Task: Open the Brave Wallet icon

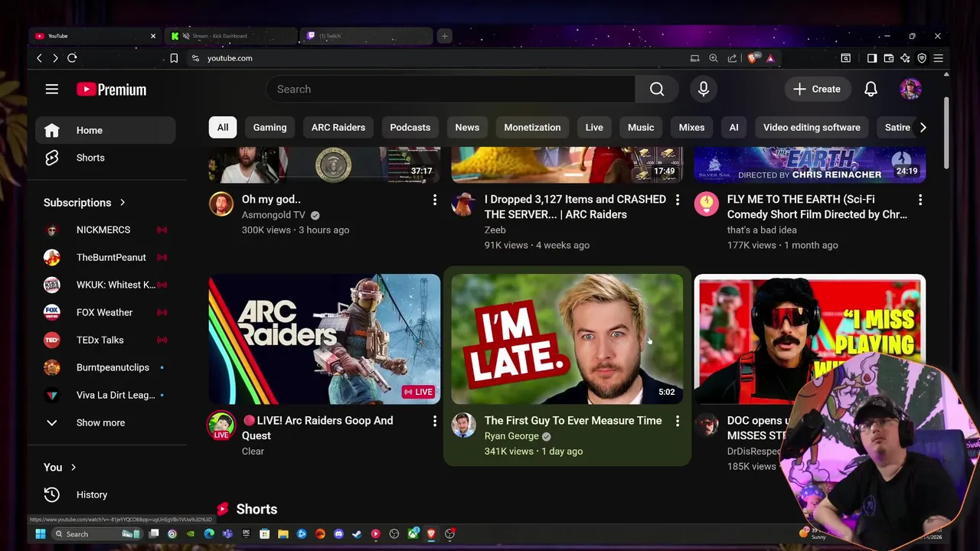Action: (x=889, y=58)
